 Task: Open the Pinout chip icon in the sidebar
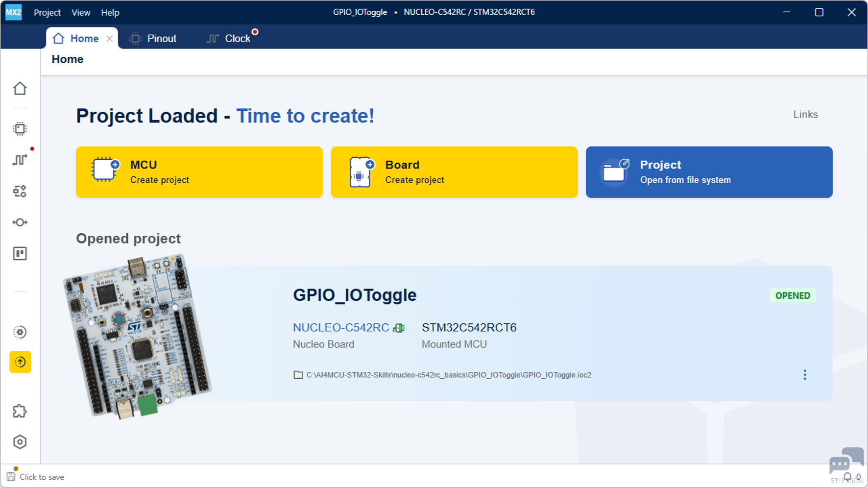(20, 129)
